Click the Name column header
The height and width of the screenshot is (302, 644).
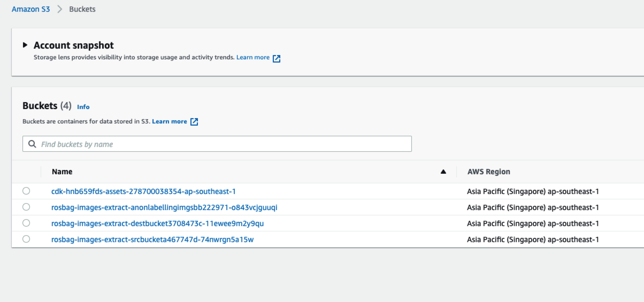coord(62,172)
